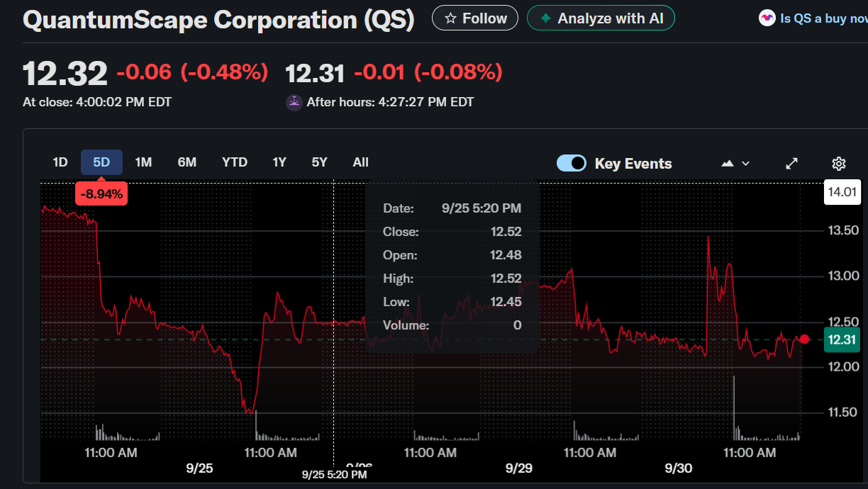Screen dimensions: 868x489
Task: Select the 1D time range
Action: (60, 162)
